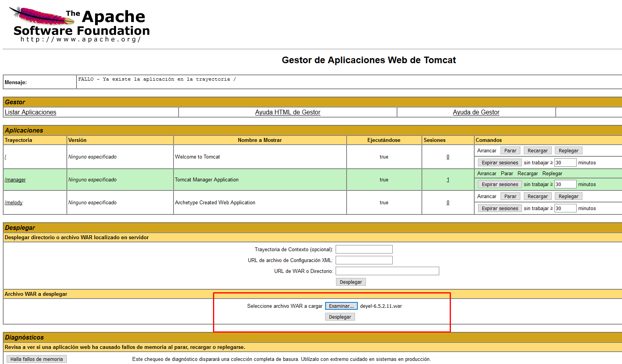This screenshot has height=364, width=622.
Task: Reload the /melody application using Recargar
Action: (x=537, y=197)
